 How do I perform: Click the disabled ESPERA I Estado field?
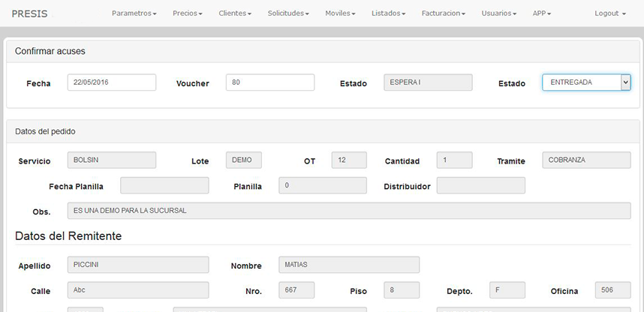[x=428, y=82]
